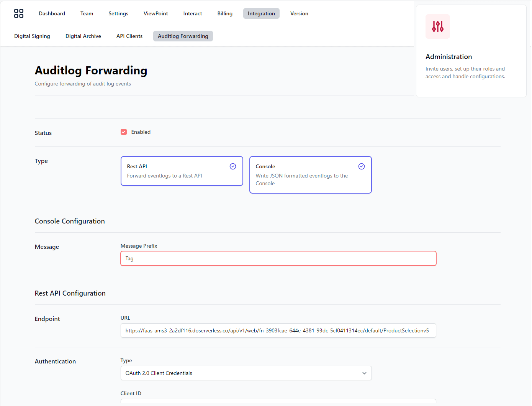Click the Console card checkmark icon

(362, 166)
